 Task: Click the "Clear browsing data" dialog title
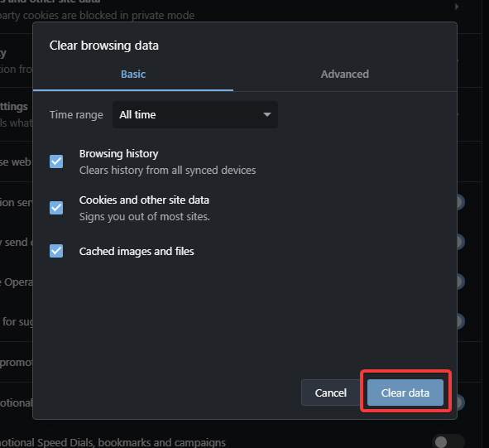(x=104, y=46)
